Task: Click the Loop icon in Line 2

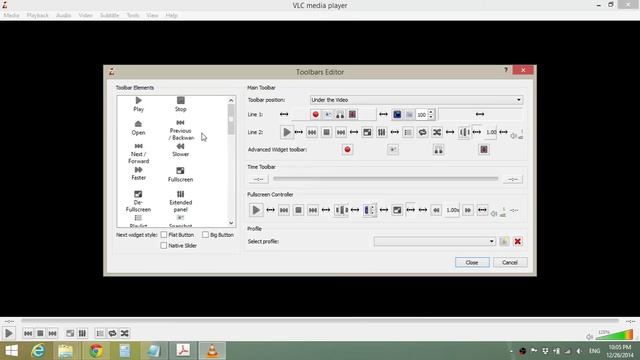Action: point(422,132)
